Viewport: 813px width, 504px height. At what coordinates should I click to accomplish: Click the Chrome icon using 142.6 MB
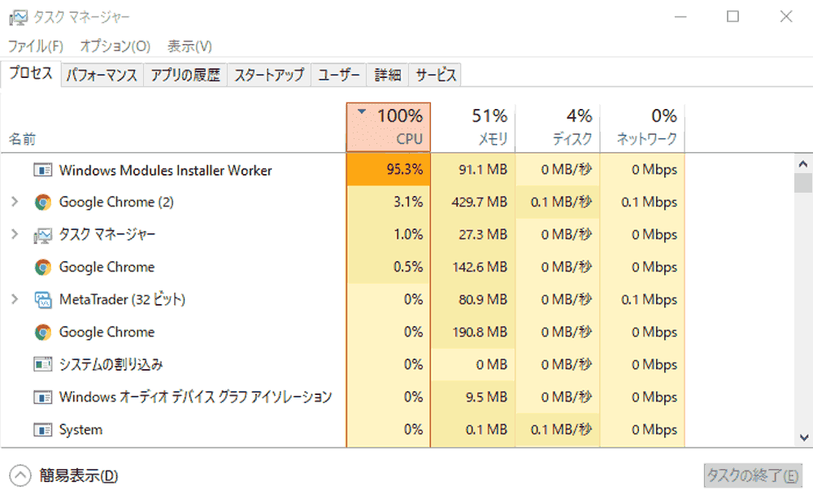pos(42,267)
